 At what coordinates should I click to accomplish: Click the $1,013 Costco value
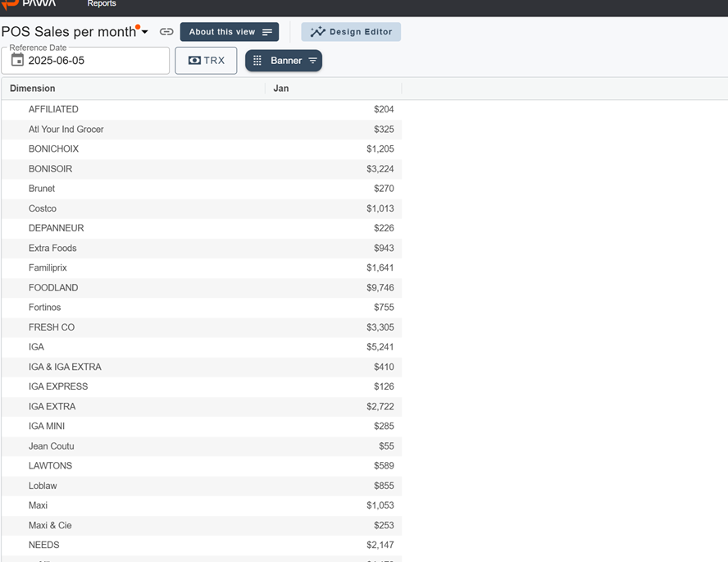(x=380, y=208)
